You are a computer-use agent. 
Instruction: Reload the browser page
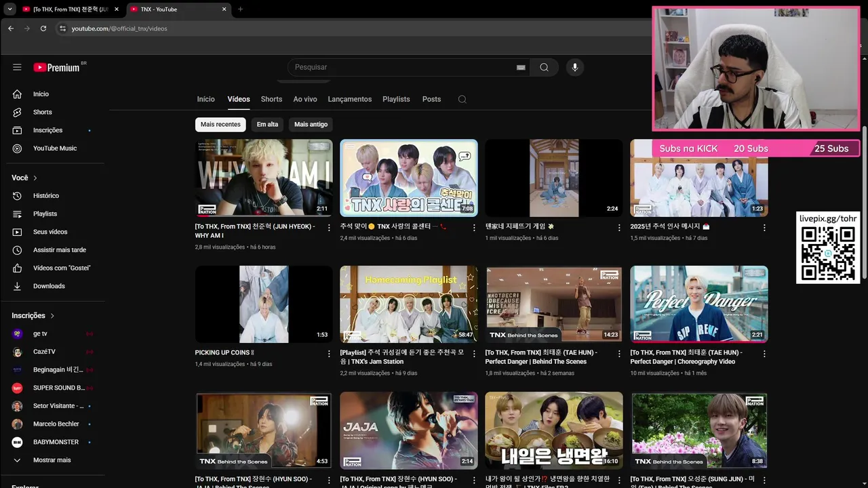(x=43, y=28)
